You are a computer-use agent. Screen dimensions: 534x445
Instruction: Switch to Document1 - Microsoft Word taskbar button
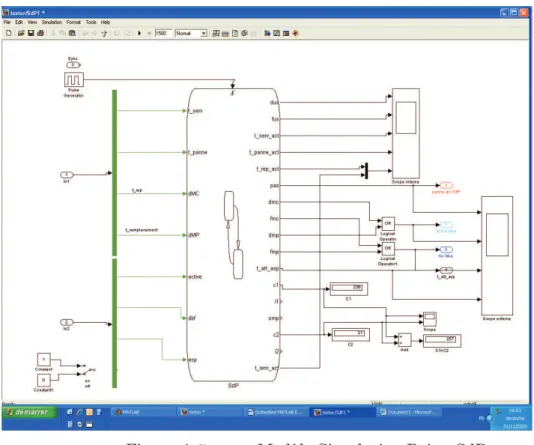409,412
